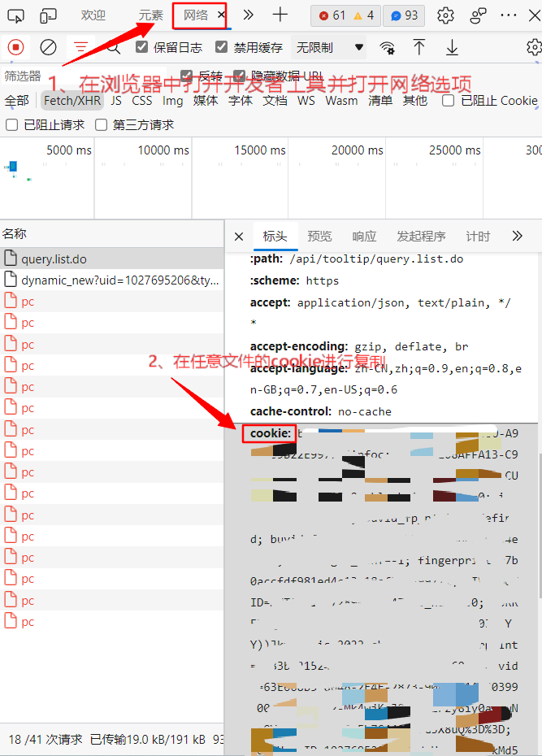The width and height of the screenshot is (542, 756).
Task: Enable 已阻止 Cookie checkbox
Action: (x=448, y=100)
